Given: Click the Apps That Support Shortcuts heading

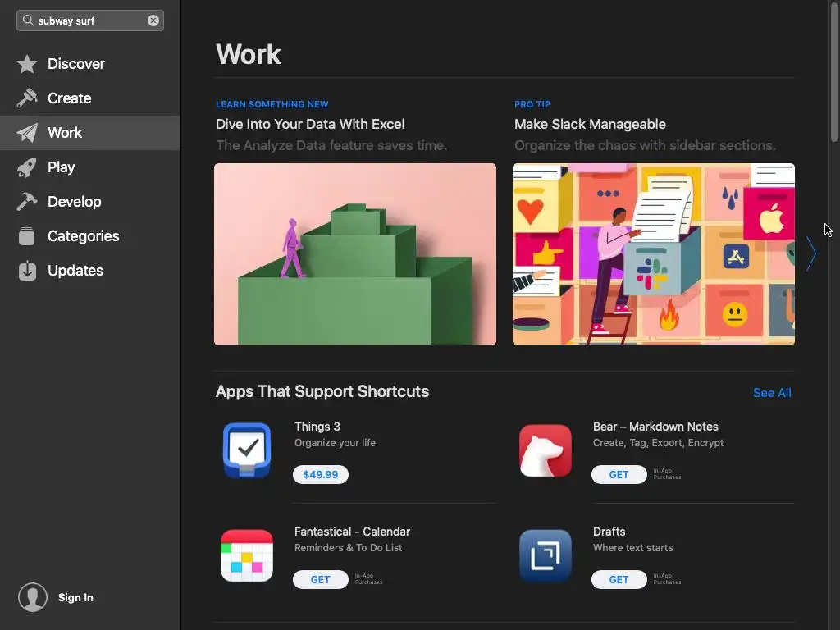Looking at the screenshot, I should tap(322, 391).
